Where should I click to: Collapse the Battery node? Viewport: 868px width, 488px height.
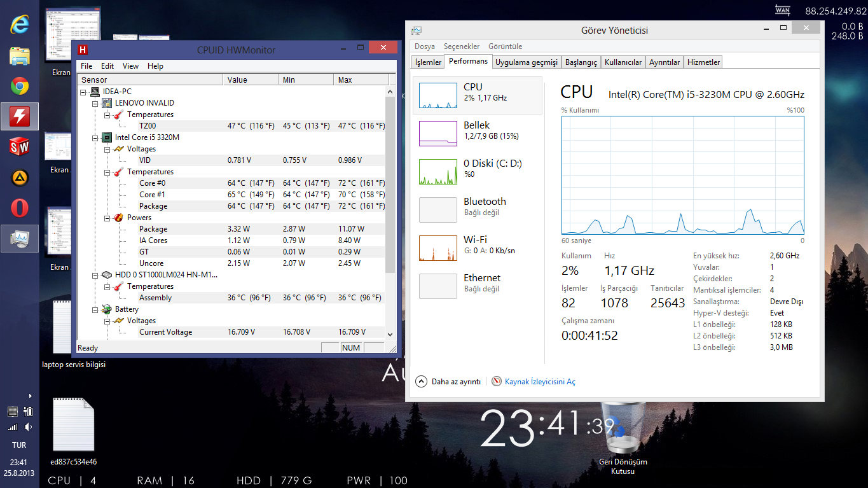(x=95, y=309)
